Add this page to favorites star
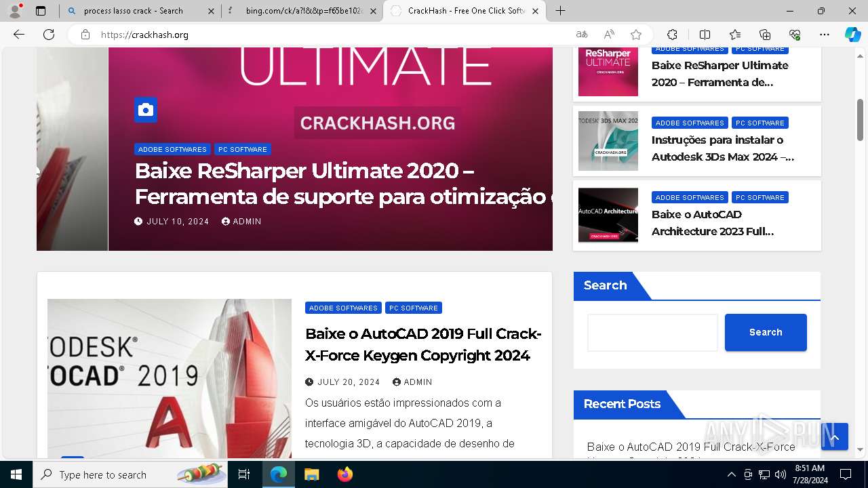The width and height of the screenshot is (868, 488). (636, 35)
